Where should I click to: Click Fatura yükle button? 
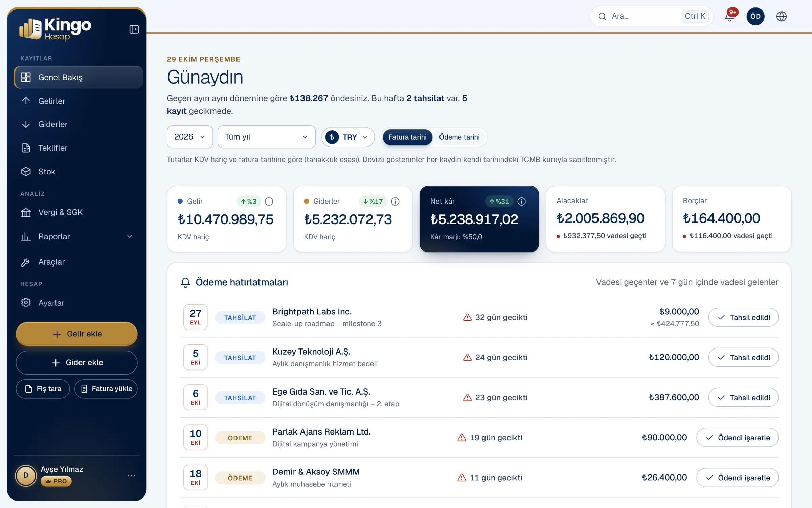coord(106,389)
